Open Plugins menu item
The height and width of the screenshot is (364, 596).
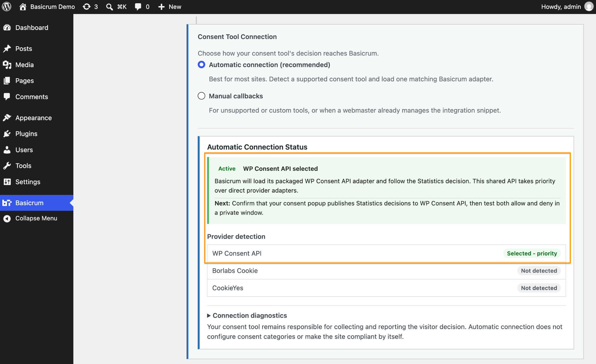coord(26,134)
